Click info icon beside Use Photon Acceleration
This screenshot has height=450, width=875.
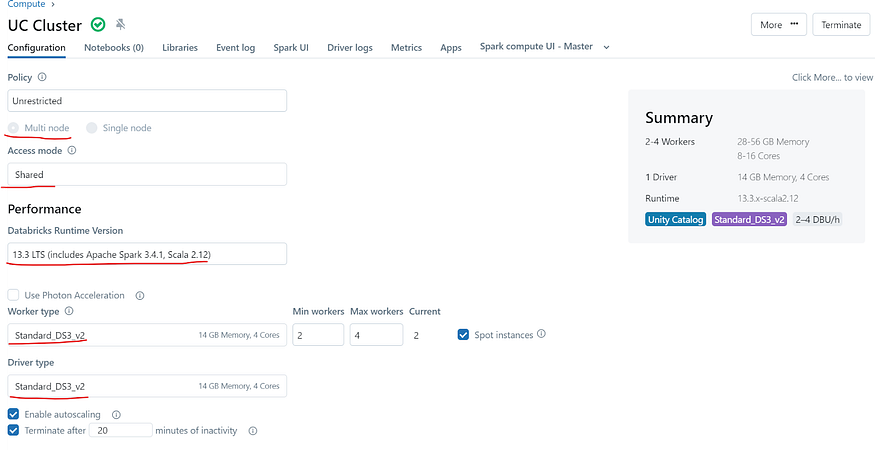(140, 295)
